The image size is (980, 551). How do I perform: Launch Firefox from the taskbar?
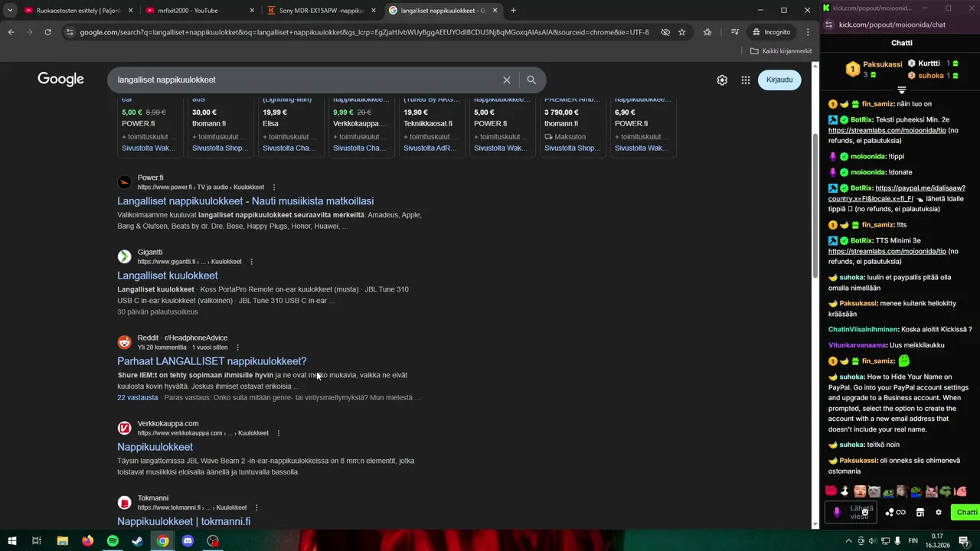(x=87, y=541)
